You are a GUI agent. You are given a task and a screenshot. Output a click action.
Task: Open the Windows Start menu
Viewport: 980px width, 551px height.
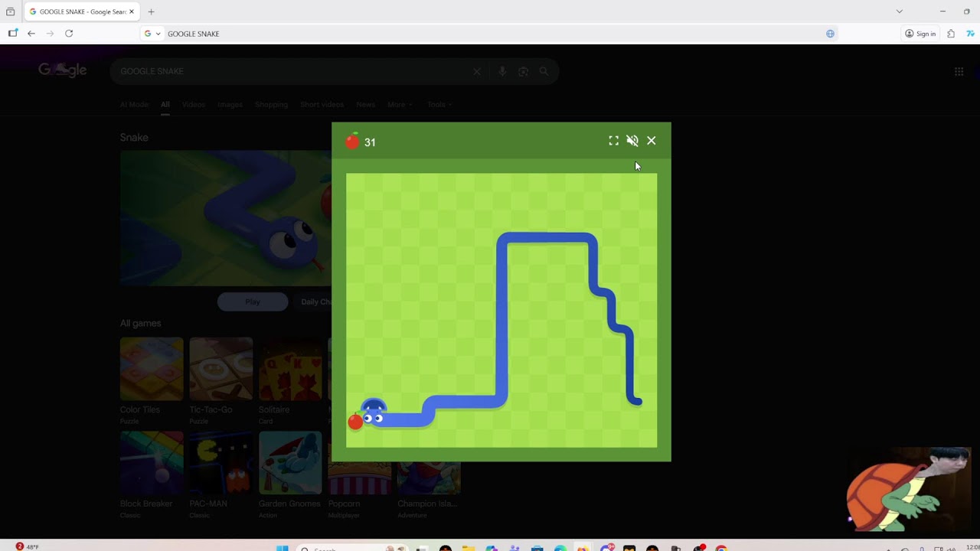(282, 548)
